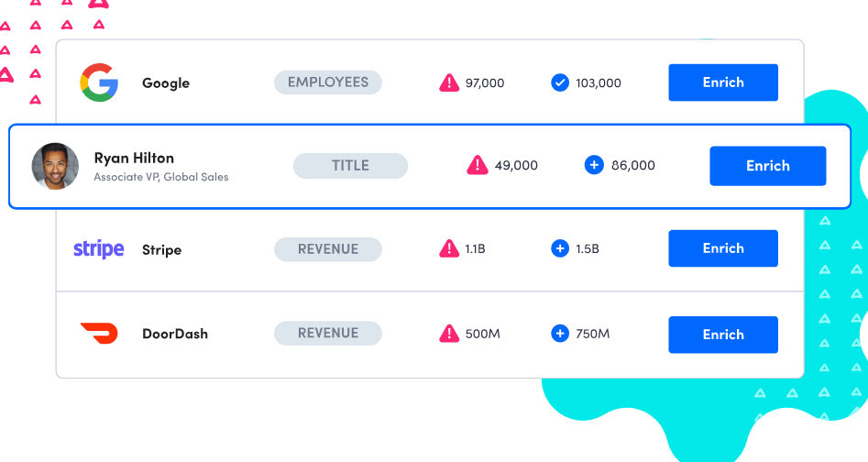Select the REVENUE tag in Stripe row

tap(328, 249)
